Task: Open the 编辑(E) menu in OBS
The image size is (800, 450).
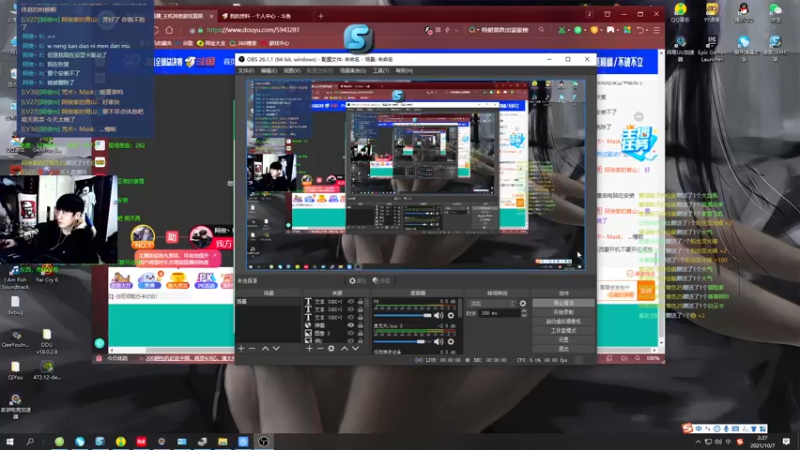Action: pos(269,71)
